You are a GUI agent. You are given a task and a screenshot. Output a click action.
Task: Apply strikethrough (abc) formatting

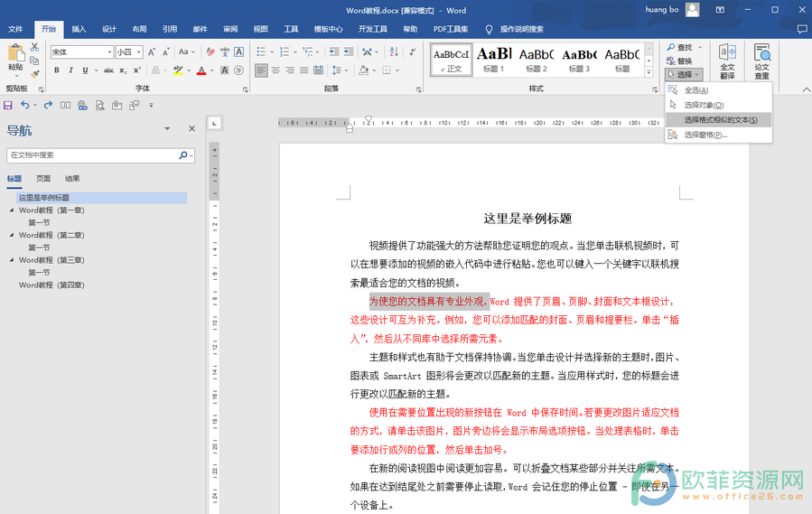108,70
